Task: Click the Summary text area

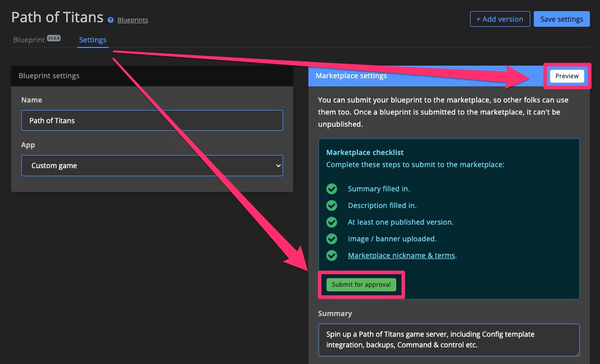Action: (448, 340)
